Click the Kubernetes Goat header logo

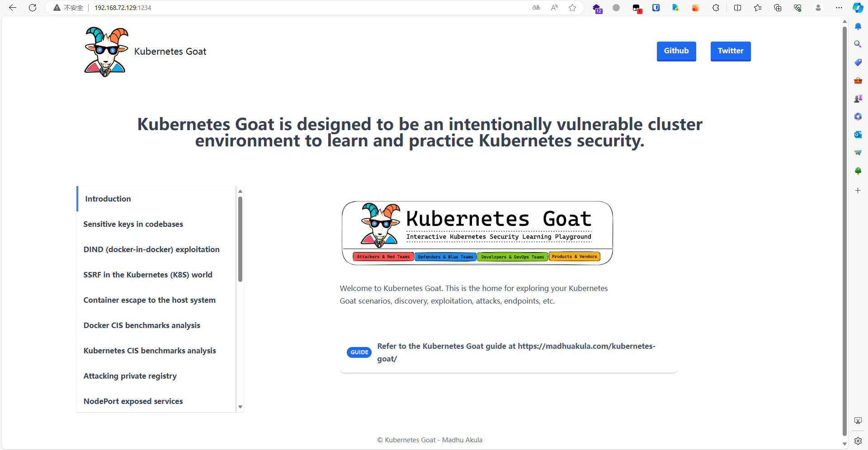click(x=106, y=52)
